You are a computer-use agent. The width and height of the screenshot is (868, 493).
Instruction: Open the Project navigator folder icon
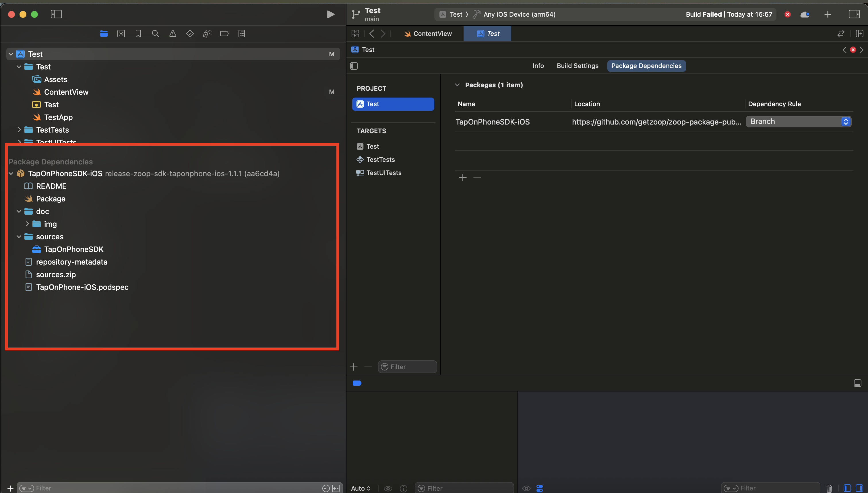coord(104,34)
